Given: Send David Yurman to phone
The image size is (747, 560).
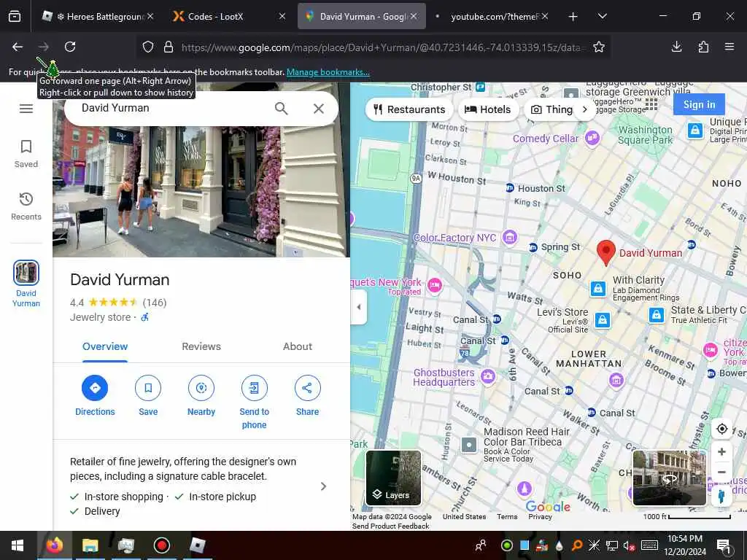Looking at the screenshot, I should point(254,402).
